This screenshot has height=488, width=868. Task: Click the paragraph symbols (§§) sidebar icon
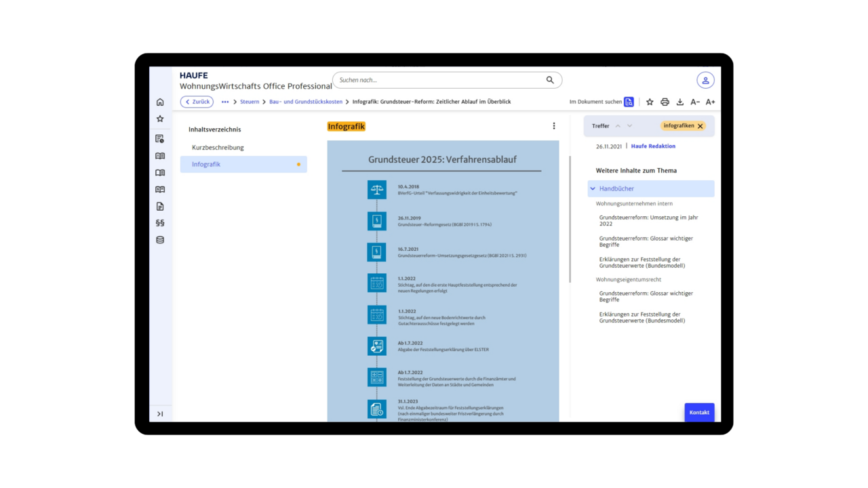(x=160, y=223)
